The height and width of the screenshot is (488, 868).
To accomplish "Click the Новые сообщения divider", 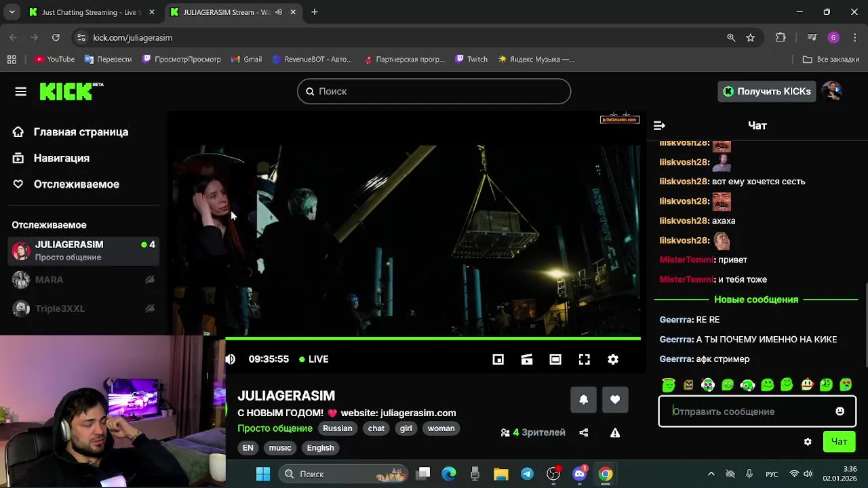I will pos(756,300).
